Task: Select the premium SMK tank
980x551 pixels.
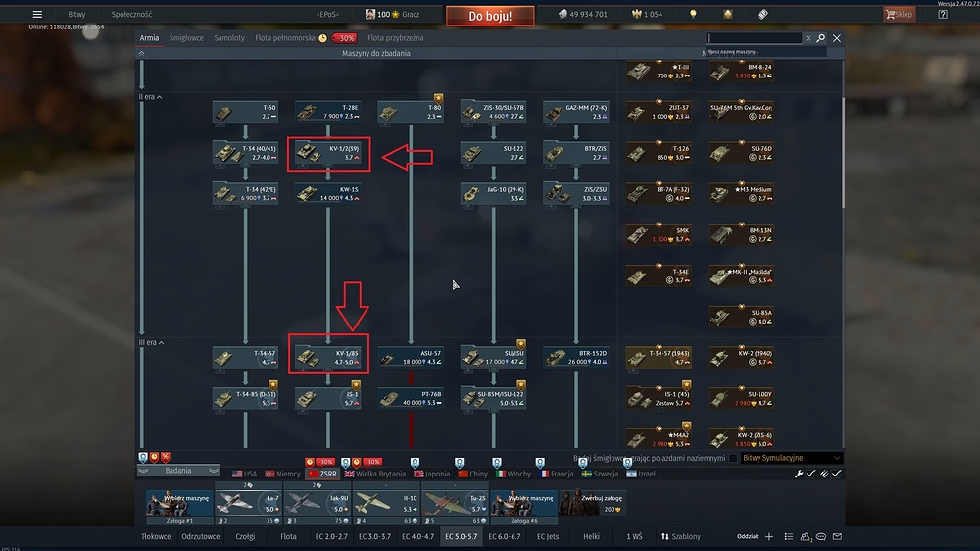Action: coord(659,234)
